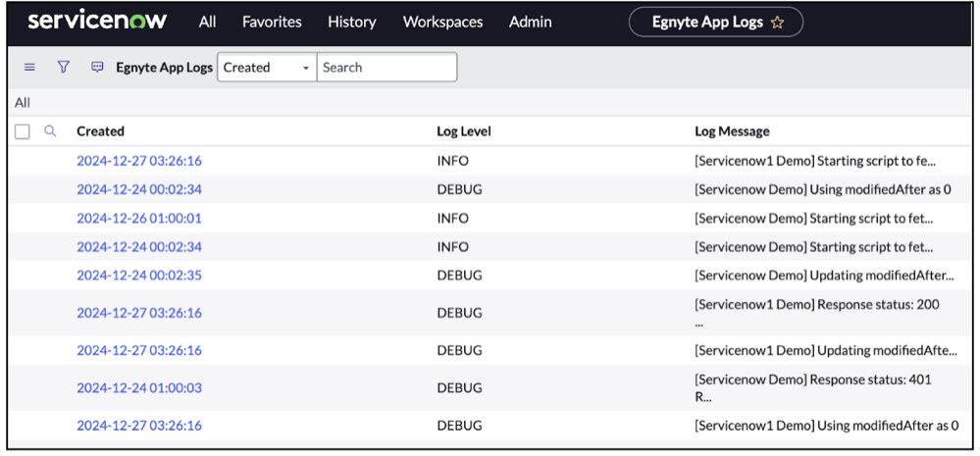Click the column search magnifier icon
This screenshot has height=456, width=980.
click(51, 131)
